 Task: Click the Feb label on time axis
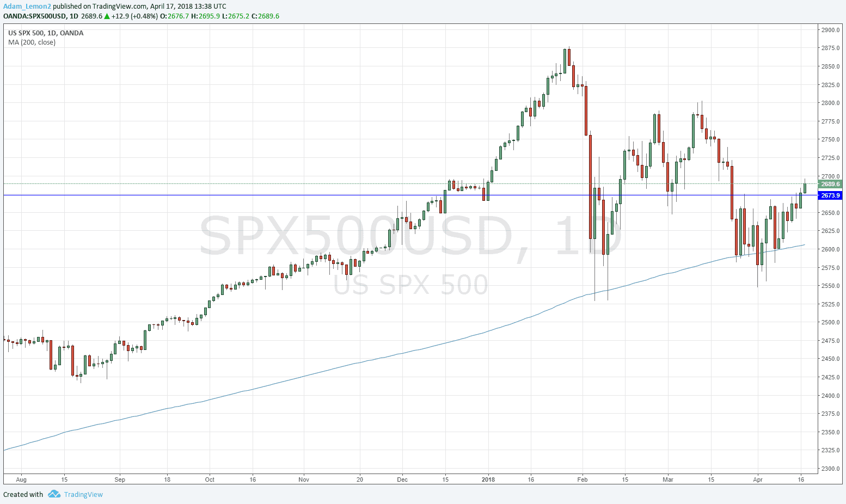(x=583, y=480)
